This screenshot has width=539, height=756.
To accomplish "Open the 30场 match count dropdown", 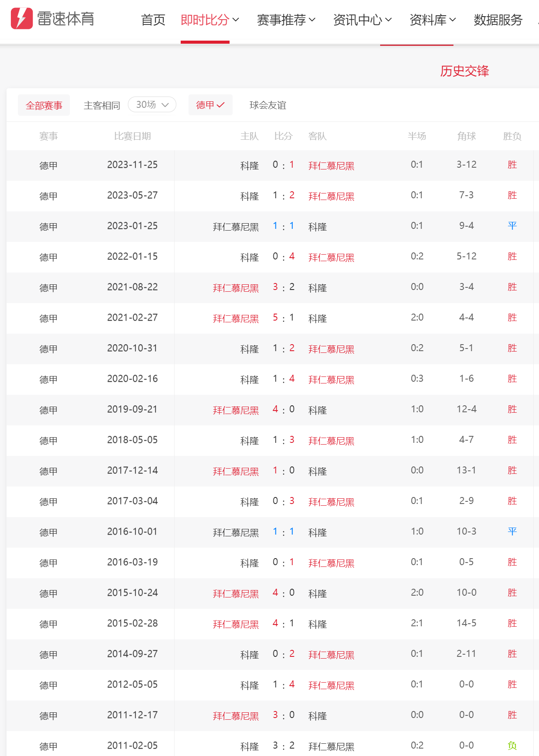I will click(152, 105).
